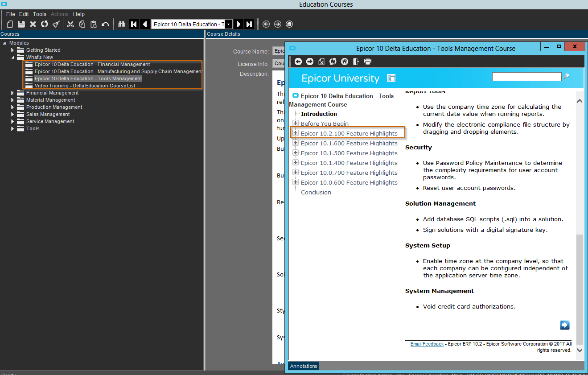Open the course selection dropdown arrow
This screenshot has height=375, width=588.
click(x=228, y=24)
